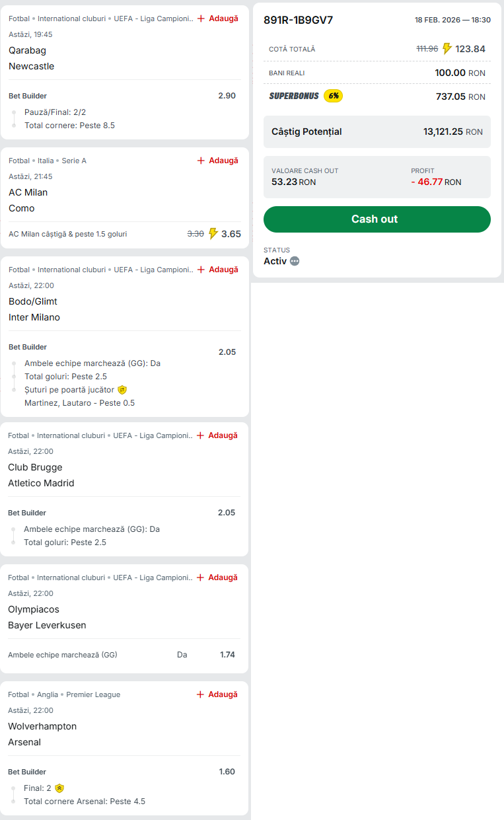Click Adaugă on the Club Brugge card
The width and height of the screenshot is (504, 820).
[217, 435]
